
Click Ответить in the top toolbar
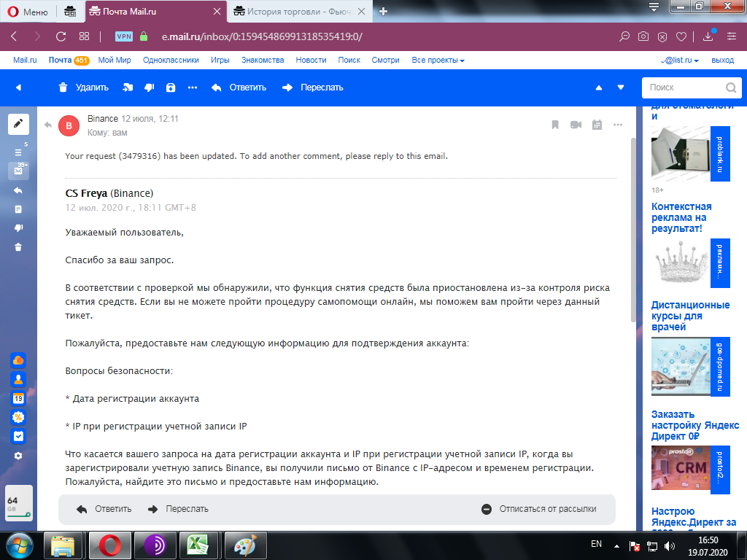click(239, 87)
